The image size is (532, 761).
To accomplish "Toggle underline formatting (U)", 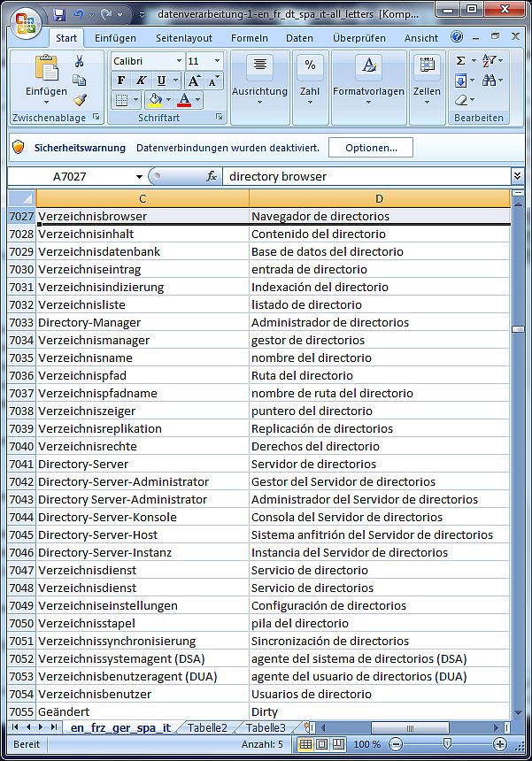I will coord(161,81).
